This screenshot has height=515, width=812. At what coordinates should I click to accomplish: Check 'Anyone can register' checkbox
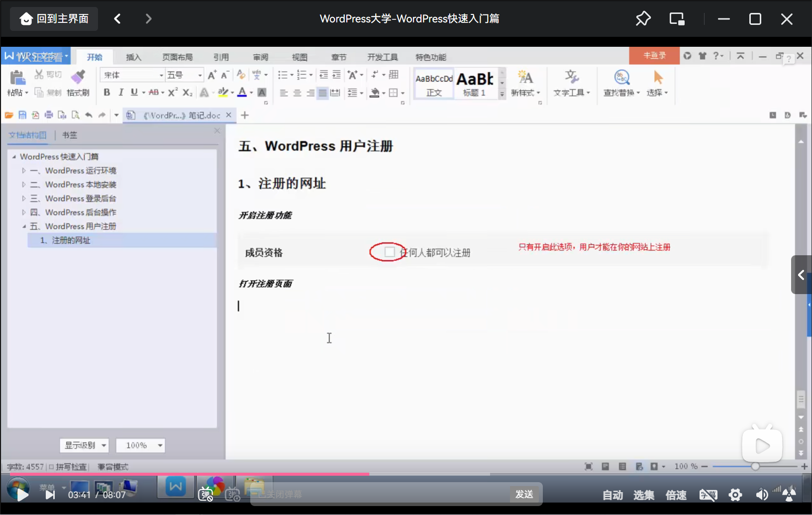pyautogui.click(x=390, y=252)
